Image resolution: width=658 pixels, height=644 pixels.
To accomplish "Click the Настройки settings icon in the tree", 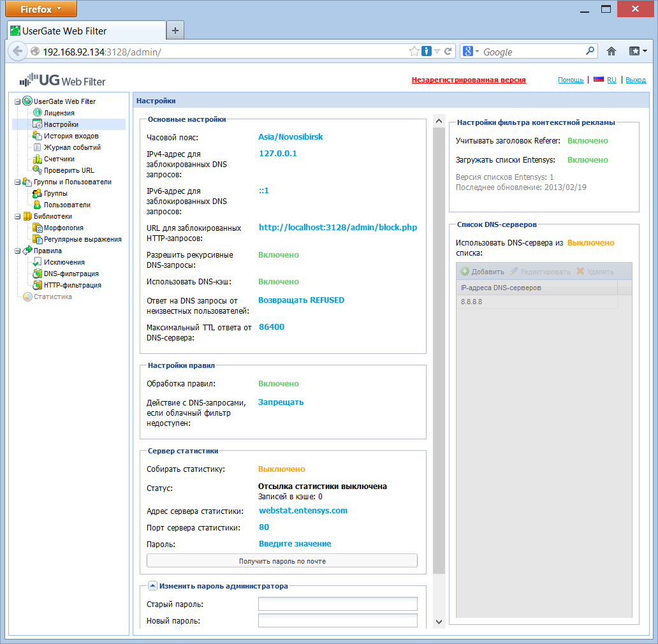I will (x=38, y=124).
